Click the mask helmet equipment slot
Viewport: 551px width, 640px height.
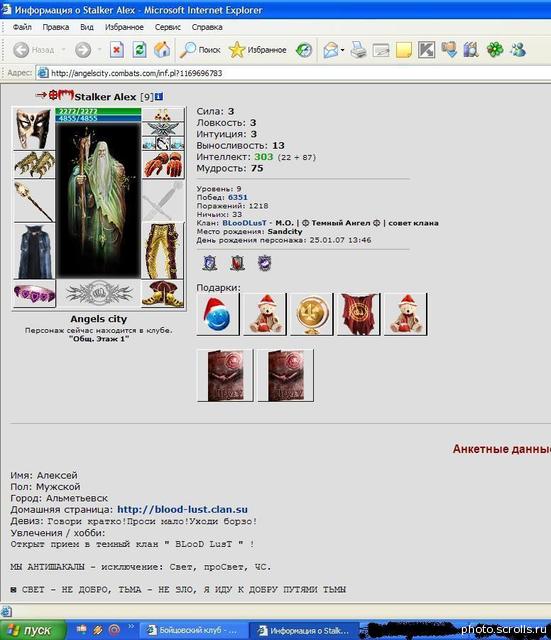(34, 129)
